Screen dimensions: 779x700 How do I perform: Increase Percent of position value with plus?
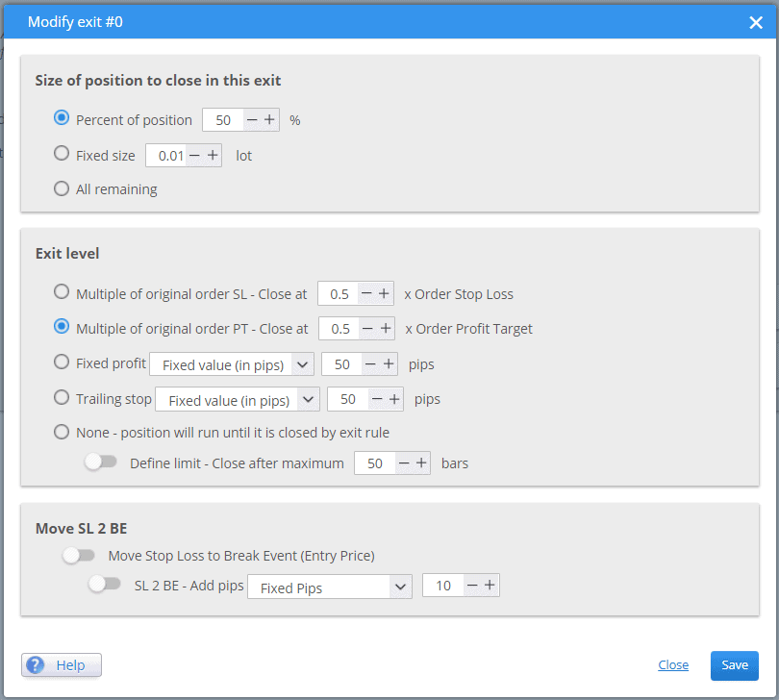(x=269, y=120)
